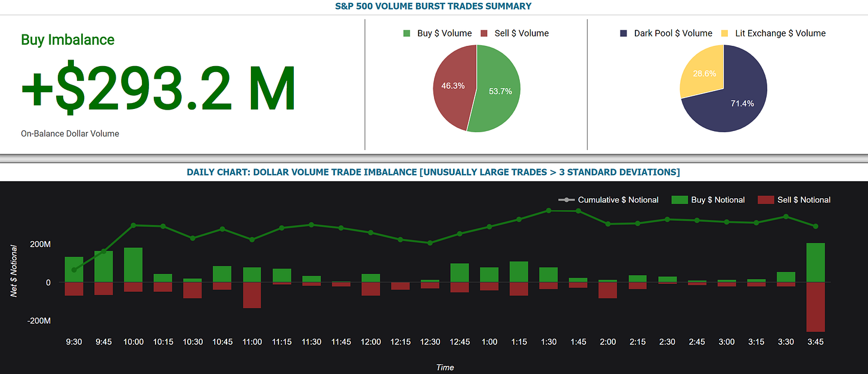Click the 12:00 time axis label
868x374 pixels.
370,342
